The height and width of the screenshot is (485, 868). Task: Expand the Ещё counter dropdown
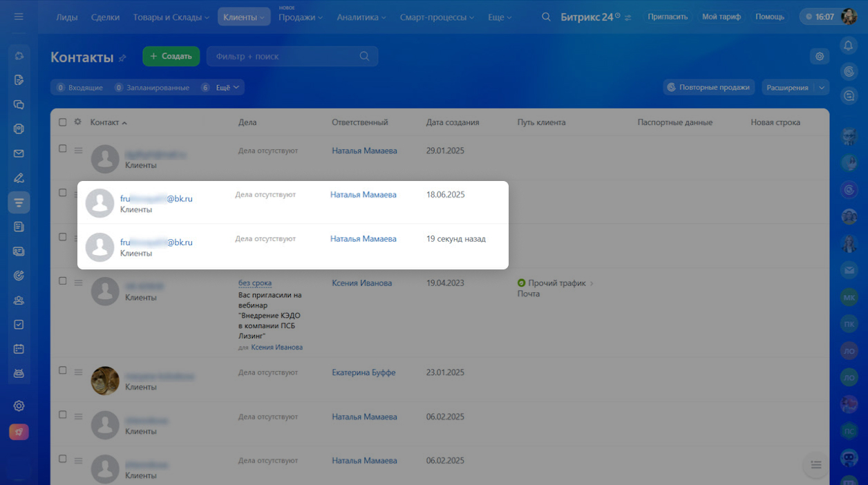(x=227, y=88)
